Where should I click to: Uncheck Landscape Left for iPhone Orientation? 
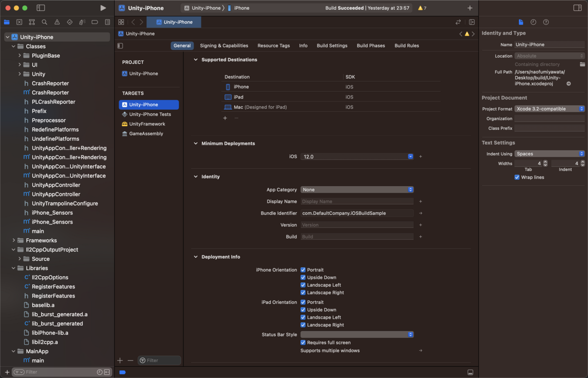tap(303, 285)
